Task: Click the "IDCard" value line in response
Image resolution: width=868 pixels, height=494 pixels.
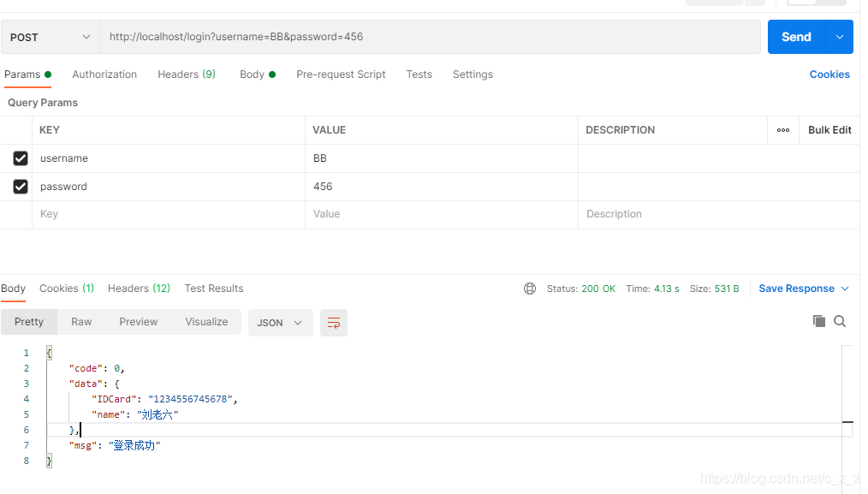Action: [164, 399]
